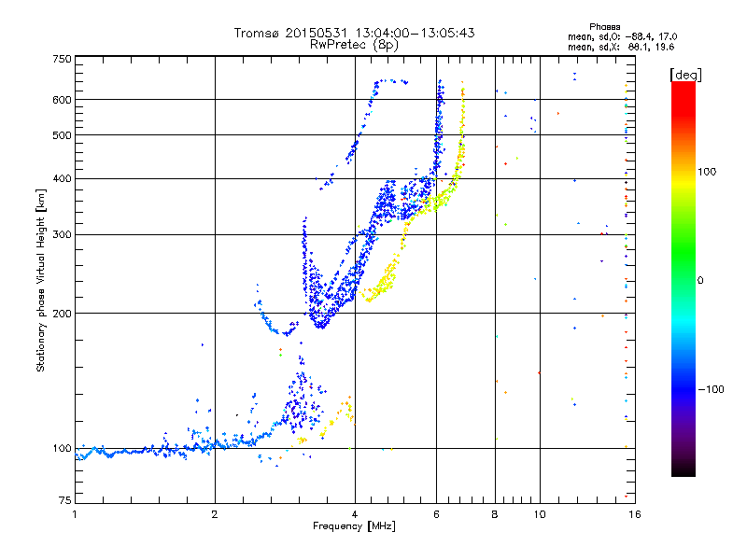Click the 'RwPretec (8p)' subtitle
The width and height of the screenshot is (747, 560).
pos(354,45)
